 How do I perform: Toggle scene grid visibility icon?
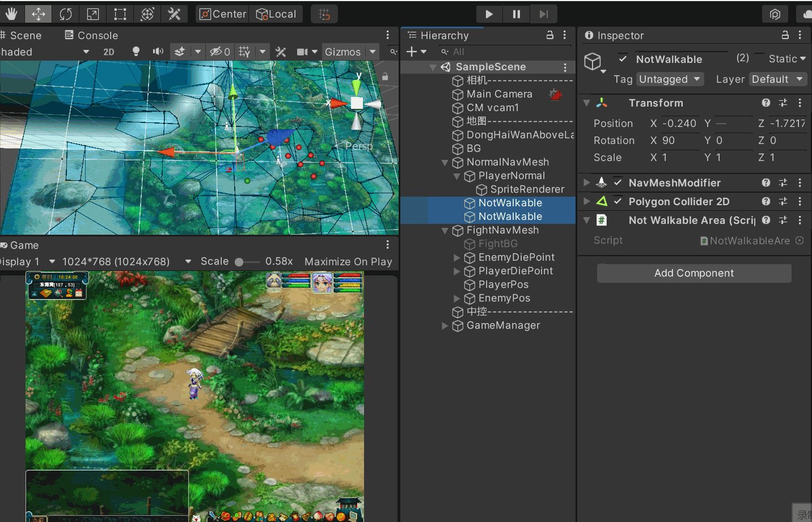coord(244,52)
